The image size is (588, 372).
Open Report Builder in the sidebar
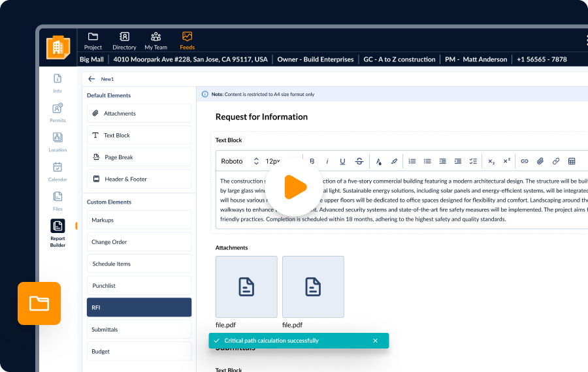point(57,233)
